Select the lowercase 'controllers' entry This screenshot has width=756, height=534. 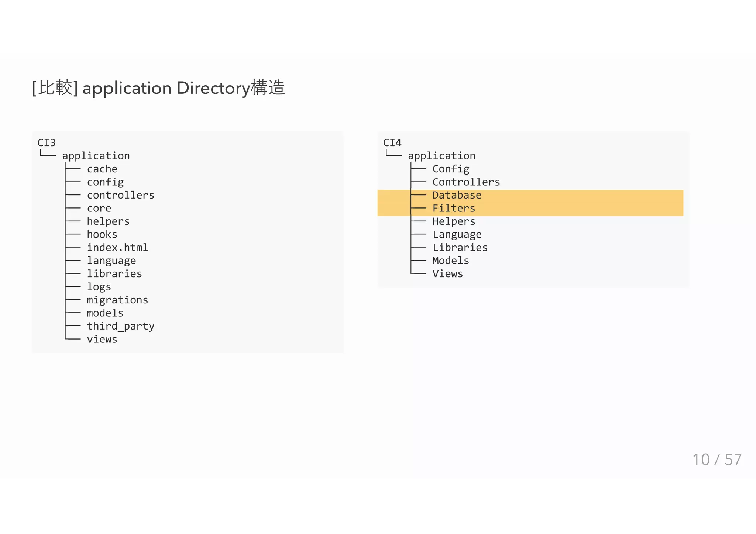click(x=121, y=195)
